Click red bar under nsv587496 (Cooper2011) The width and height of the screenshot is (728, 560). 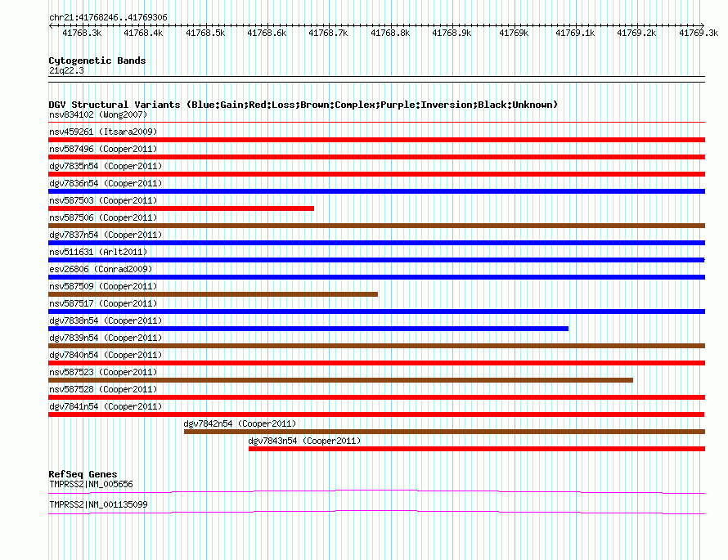(376, 157)
